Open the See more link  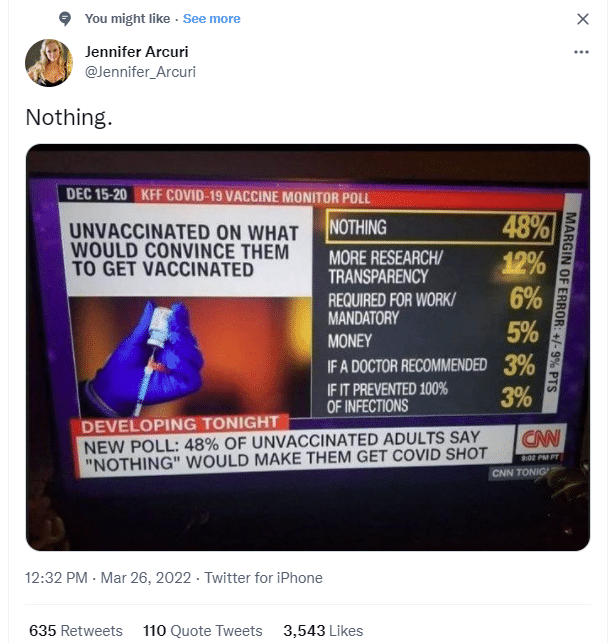point(212,19)
